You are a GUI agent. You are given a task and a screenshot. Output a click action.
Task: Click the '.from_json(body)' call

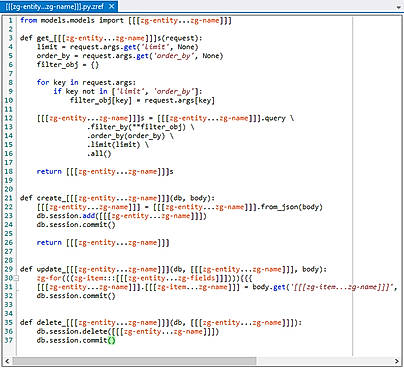(290, 207)
